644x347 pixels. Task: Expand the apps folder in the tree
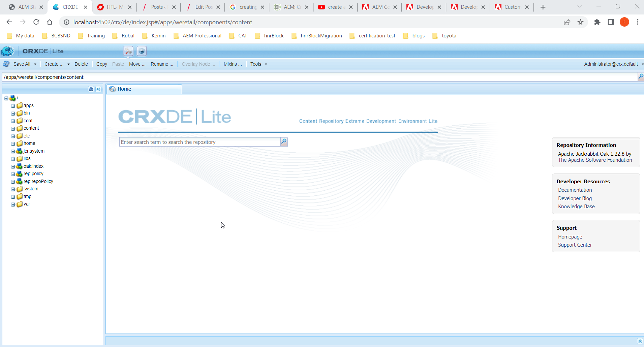13,106
